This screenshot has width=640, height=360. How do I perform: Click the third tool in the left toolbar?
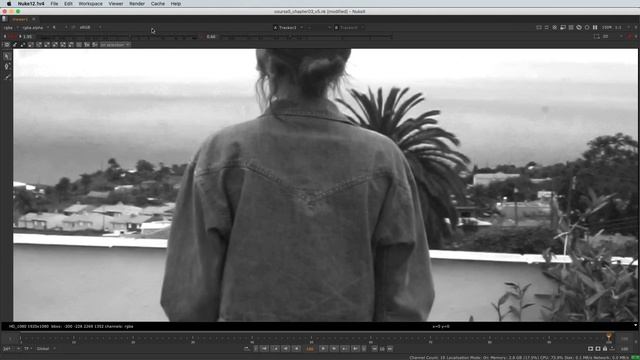pyautogui.click(x=7, y=77)
